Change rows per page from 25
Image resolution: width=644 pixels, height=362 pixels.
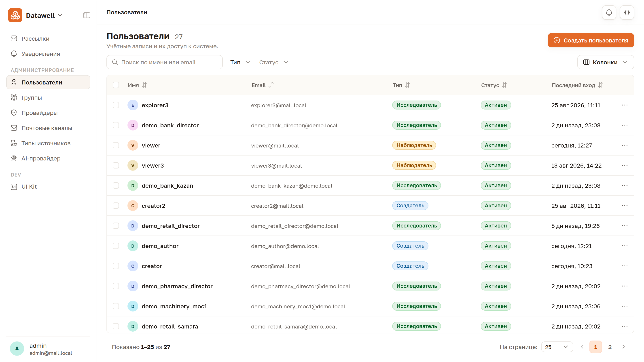click(x=557, y=347)
